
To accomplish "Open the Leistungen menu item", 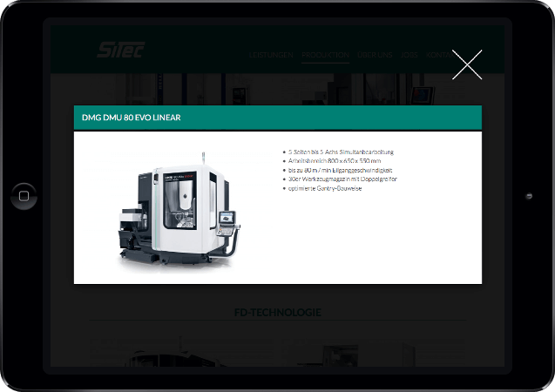I will (x=271, y=55).
